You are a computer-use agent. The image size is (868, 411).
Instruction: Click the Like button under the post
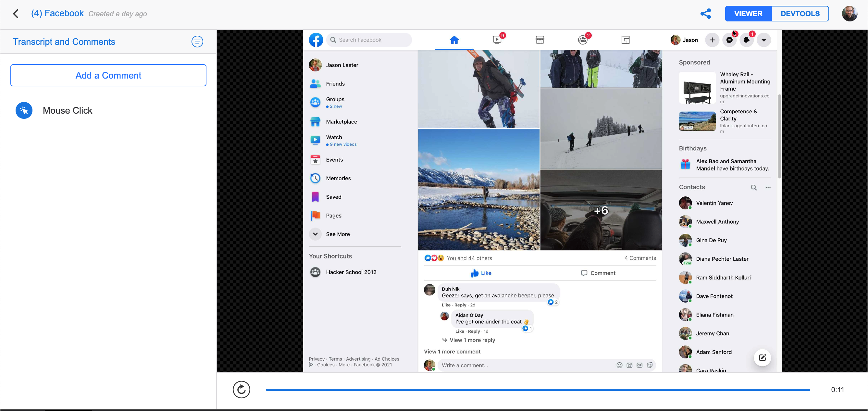click(481, 273)
